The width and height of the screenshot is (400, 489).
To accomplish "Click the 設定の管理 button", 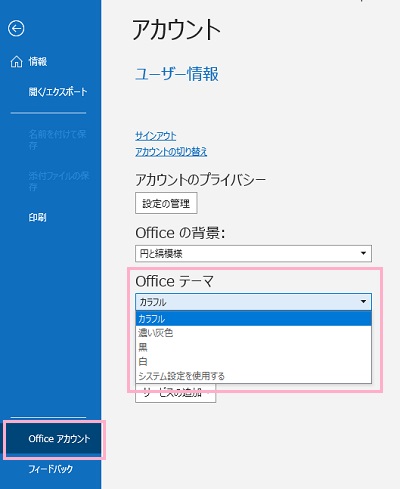I will (166, 203).
